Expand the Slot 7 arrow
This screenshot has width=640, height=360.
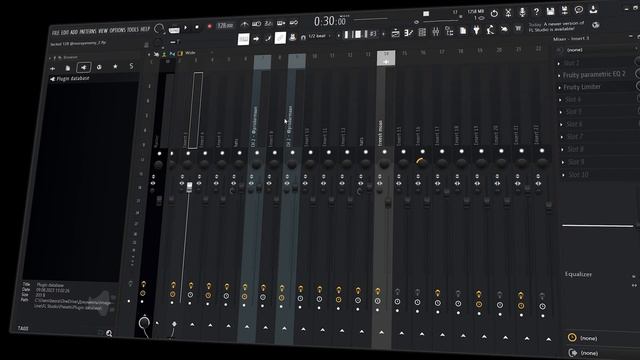tap(562, 137)
